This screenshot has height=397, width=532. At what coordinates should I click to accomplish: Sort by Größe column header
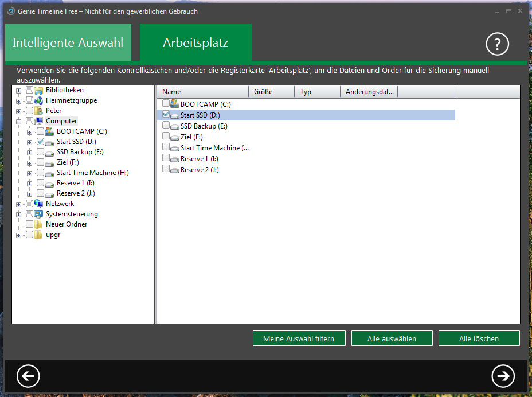click(271, 92)
